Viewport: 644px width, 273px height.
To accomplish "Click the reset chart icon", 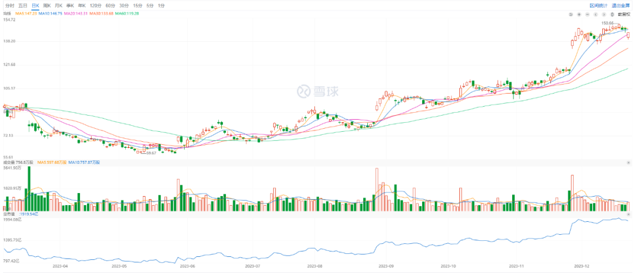I will point(570,13).
